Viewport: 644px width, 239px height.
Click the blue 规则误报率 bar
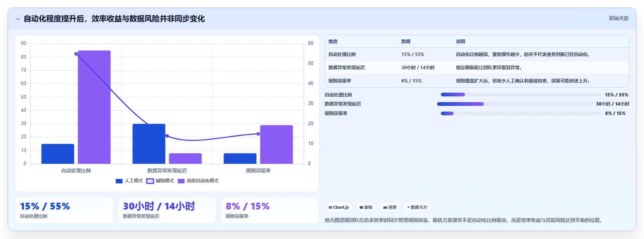240,158
